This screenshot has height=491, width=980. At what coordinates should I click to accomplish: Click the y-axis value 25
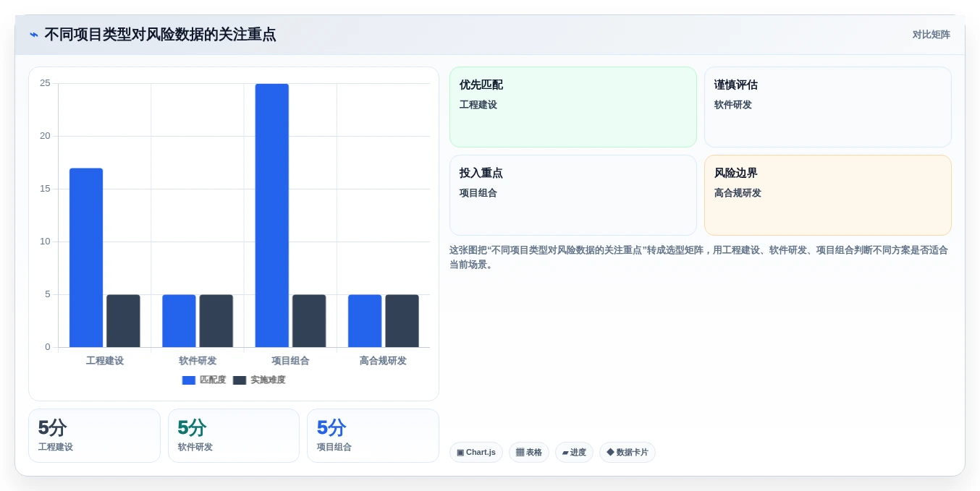pos(45,83)
